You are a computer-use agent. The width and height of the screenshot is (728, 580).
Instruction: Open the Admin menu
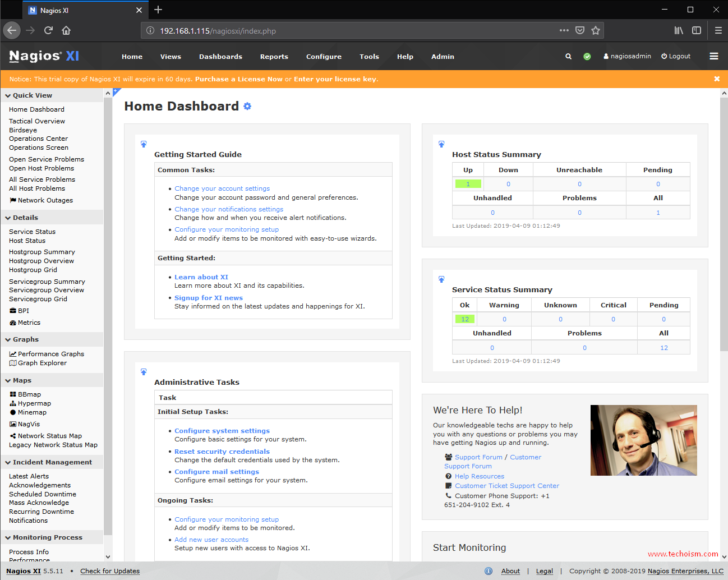click(443, 57)
